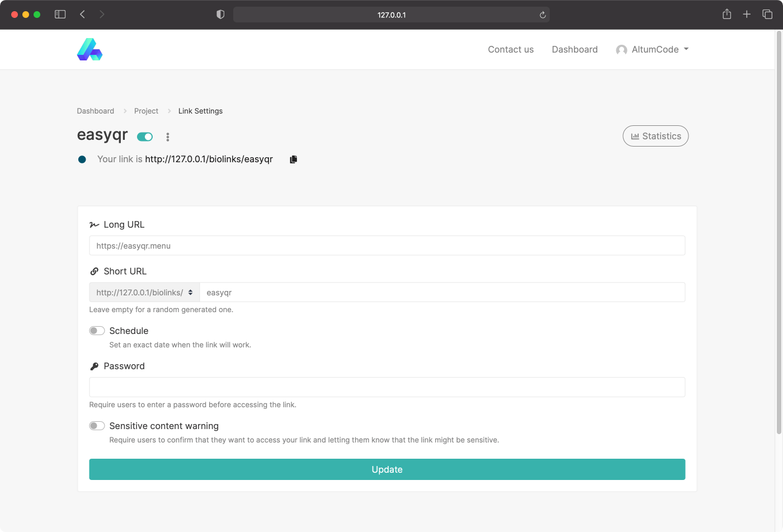
Task: Open the Statistics button
Action: [x=655, y=136]
